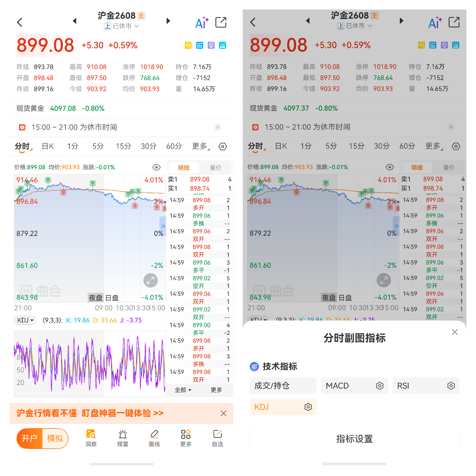This screenshot has height=476, width=476.
Task: Switch to 5分 tab on left screen
Action: click(98, 146)
